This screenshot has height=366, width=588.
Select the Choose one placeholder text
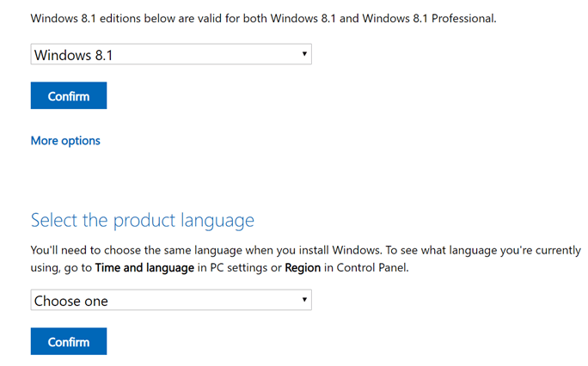71,302
